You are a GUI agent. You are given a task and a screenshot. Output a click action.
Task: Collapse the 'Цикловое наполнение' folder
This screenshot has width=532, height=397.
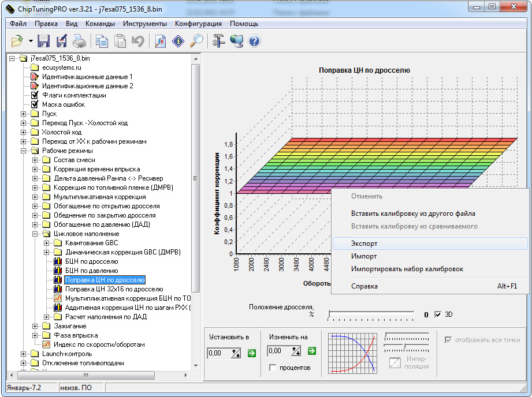(x=36, y=234)
